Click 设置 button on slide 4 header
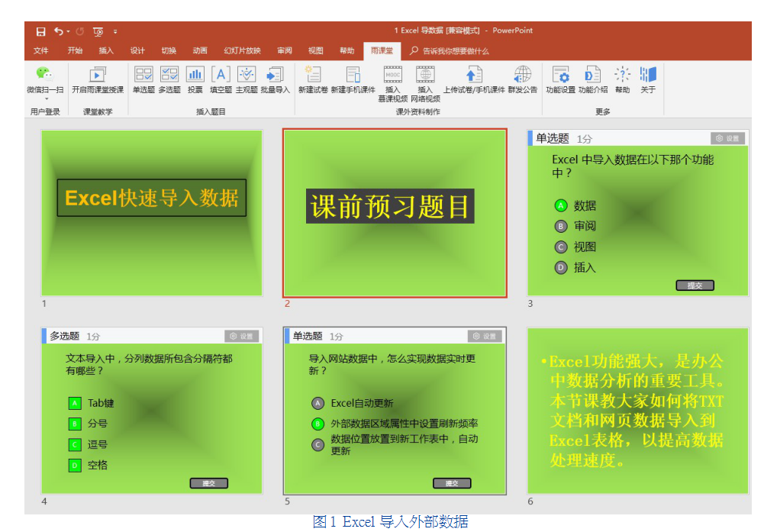764x532 pixels. [242, 336]
